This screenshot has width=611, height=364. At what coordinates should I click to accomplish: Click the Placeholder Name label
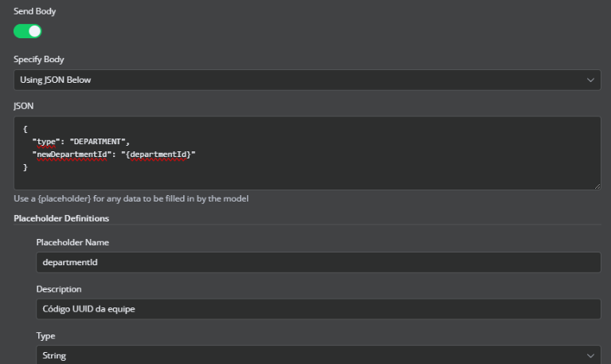[72, 242]
